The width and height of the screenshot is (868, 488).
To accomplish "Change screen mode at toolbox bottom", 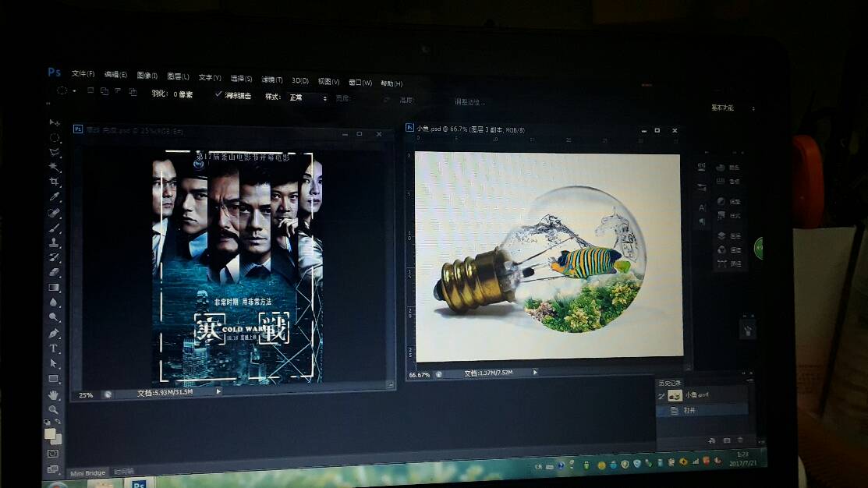I will click(x=53, y=469).
